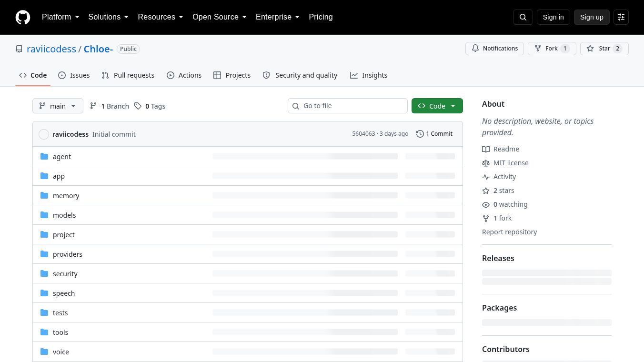Expand the Platform menu
Image resolution: width=644 pixels, height=362 pixels.
(60, 17)
